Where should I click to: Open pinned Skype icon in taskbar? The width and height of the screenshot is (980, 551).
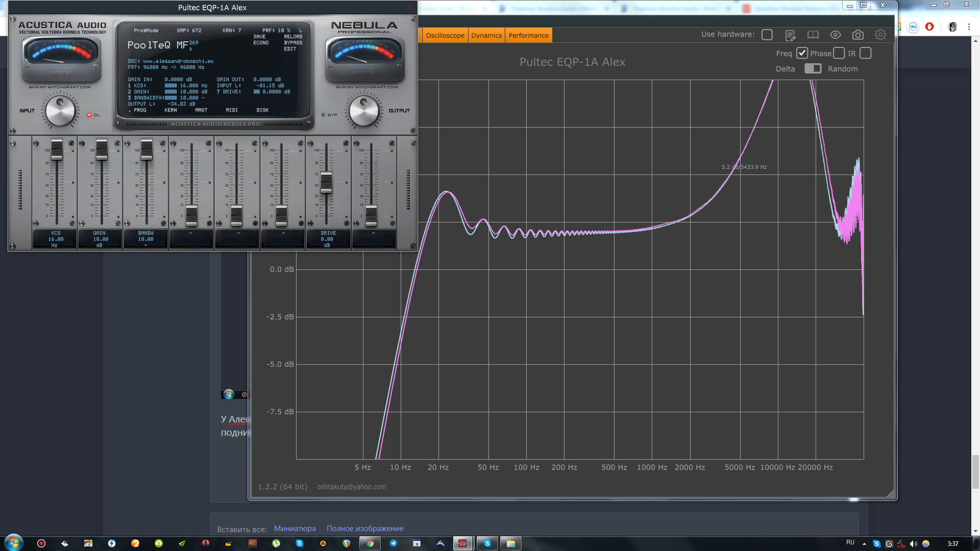tap(300, 543)
